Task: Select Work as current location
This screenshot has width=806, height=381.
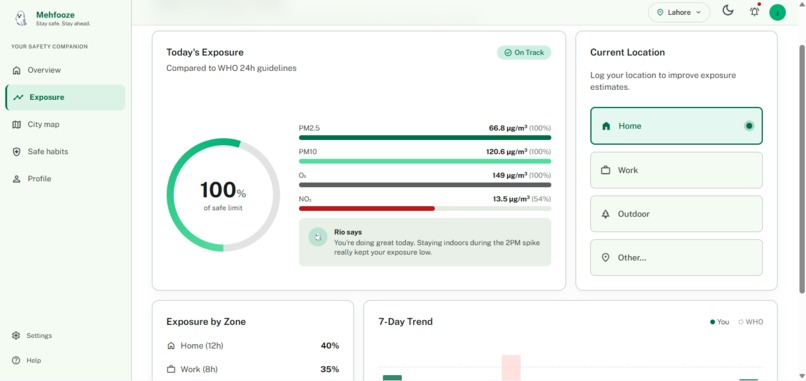Action: tap(676, 170)
